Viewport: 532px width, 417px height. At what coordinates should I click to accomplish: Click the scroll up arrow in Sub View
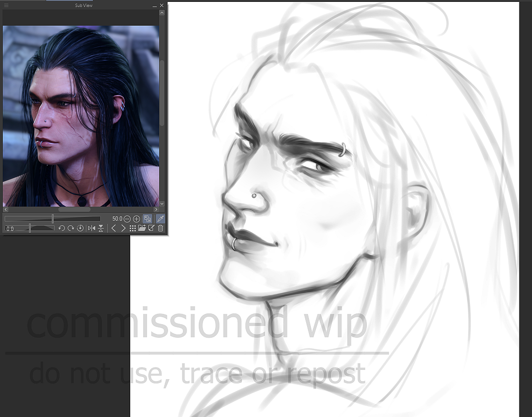[x=162, y=13]
